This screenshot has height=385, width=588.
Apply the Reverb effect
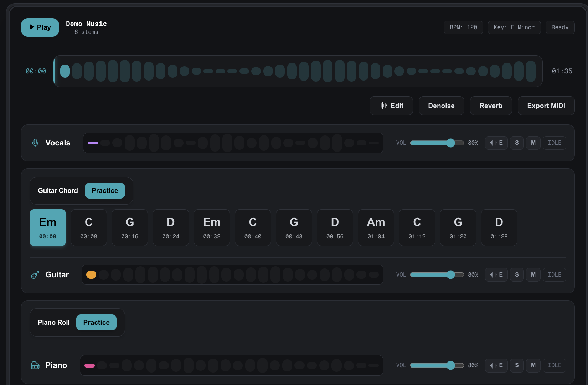tap(491, 106)
